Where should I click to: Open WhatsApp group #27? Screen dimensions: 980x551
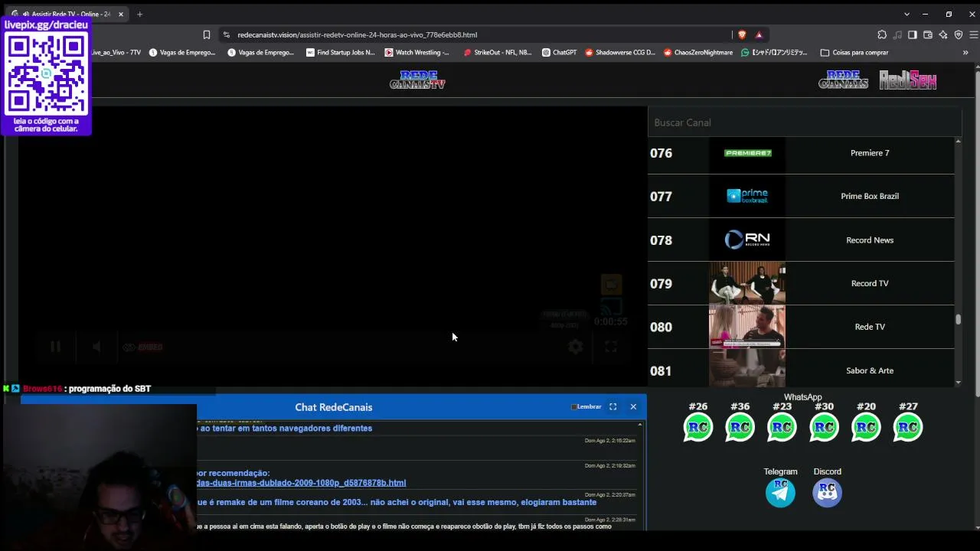click(x=908, y=427)
